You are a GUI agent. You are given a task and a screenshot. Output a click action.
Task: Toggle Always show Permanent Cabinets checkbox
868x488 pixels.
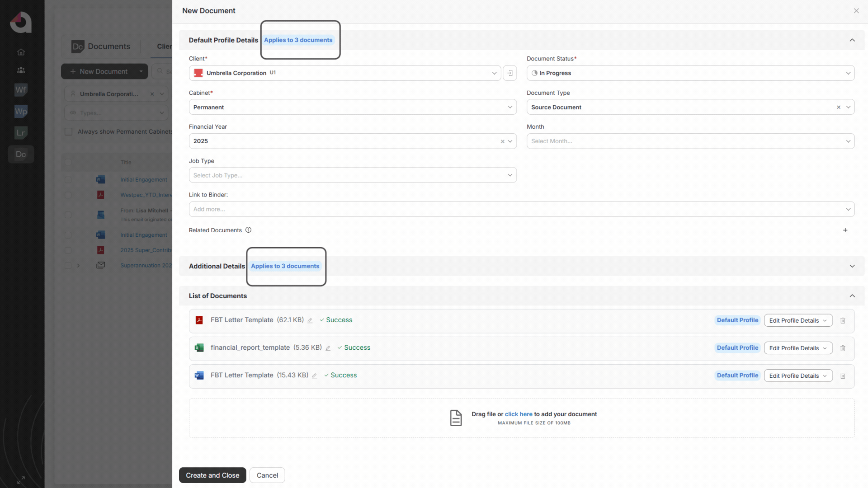(68, 131)
